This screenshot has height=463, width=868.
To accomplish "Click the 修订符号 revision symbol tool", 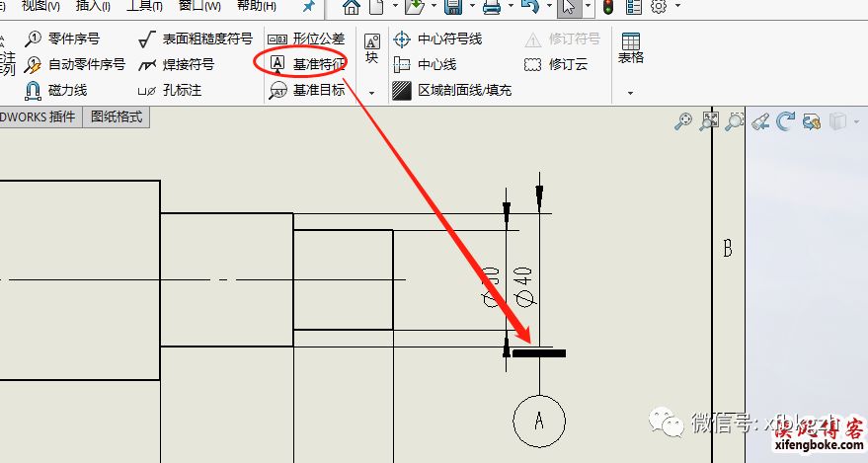I will point(562,39).
